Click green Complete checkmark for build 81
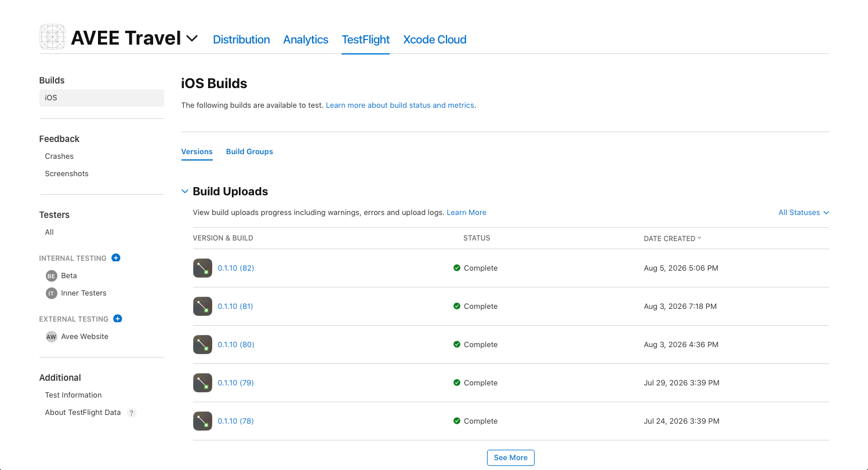Image resolution: width=868 pixels, height=470 pixels. pyautogui.click(x=457, y=306)
